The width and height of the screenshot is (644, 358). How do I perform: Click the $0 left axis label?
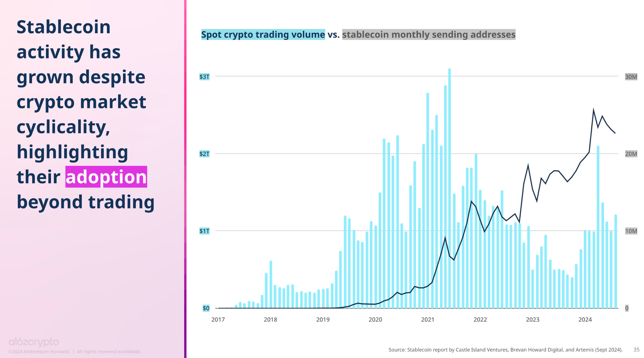pyautogui.click(x=206, y=308)
